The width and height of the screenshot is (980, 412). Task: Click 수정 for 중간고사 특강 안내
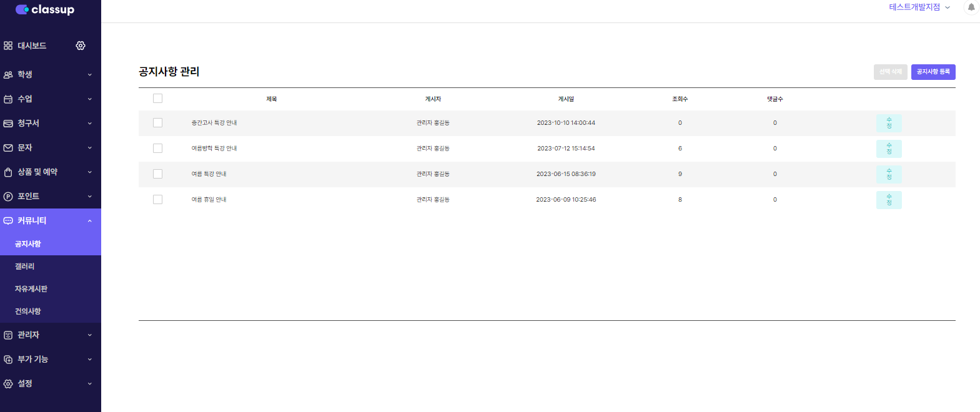tap(889, 123)
